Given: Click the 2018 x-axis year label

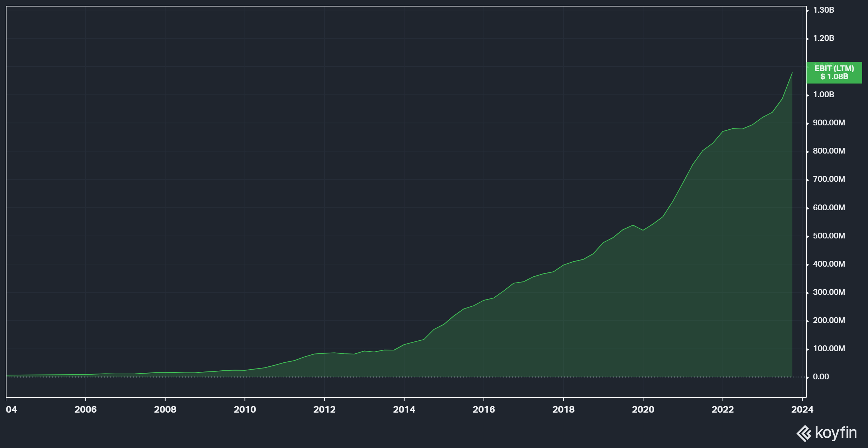Looking at the screenshot, I should 563,409.
